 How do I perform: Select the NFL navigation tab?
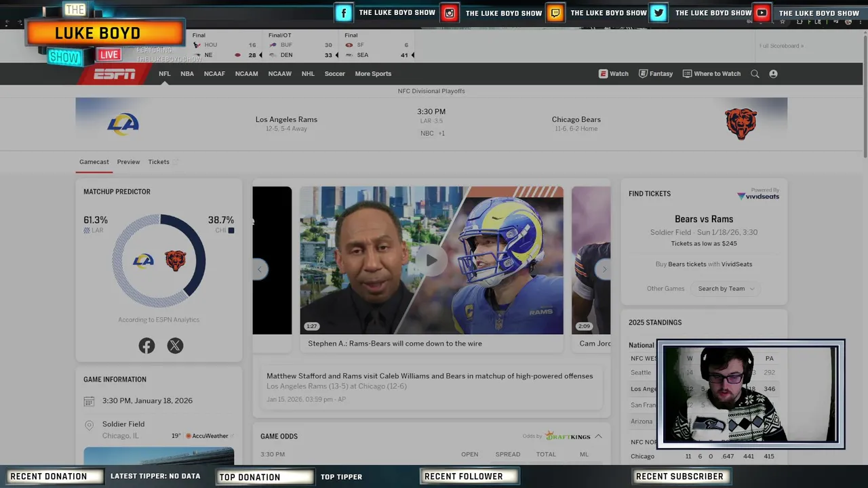(164, 74)
